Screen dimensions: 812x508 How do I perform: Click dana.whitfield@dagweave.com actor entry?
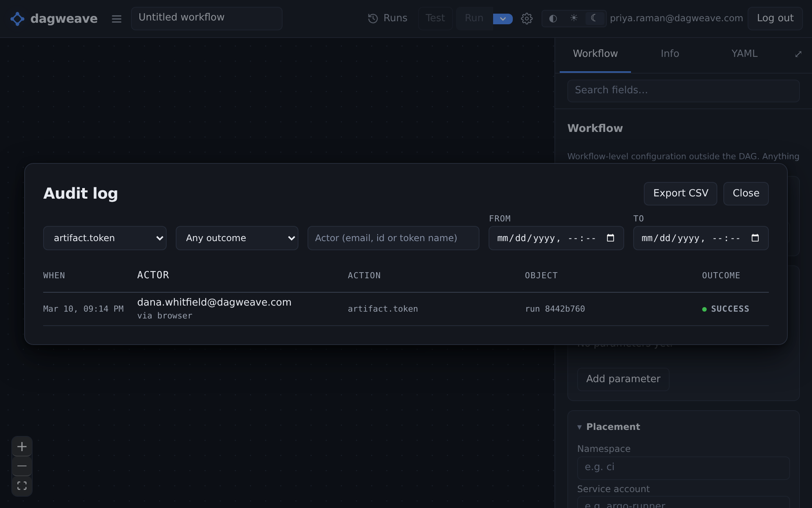[x=214, y=302]
